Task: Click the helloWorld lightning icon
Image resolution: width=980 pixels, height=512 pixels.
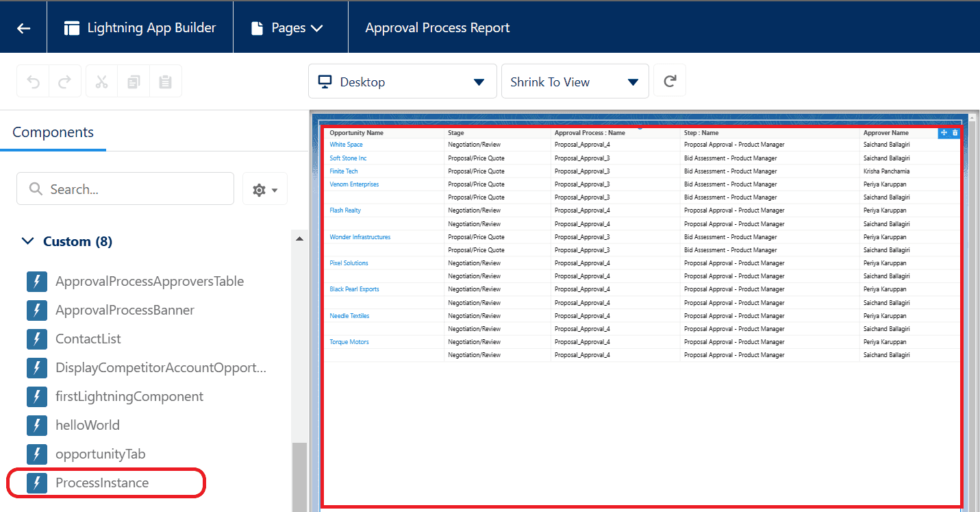Action: pos(37,426)
